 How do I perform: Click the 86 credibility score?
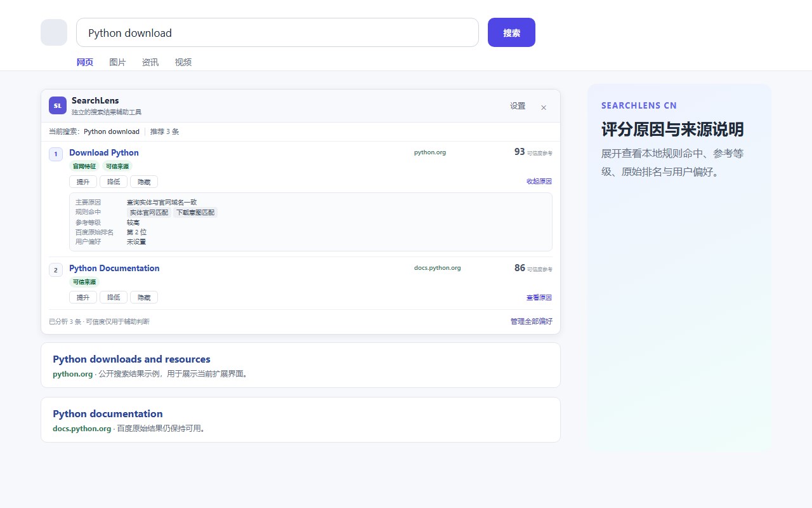pos(520,267)
